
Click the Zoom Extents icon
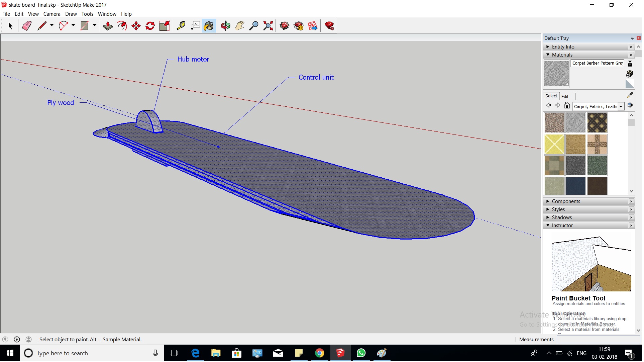[x=268, y=26]
